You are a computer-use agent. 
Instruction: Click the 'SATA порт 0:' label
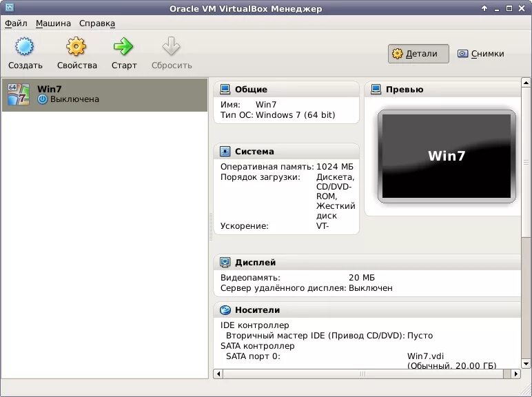(253, 356)
